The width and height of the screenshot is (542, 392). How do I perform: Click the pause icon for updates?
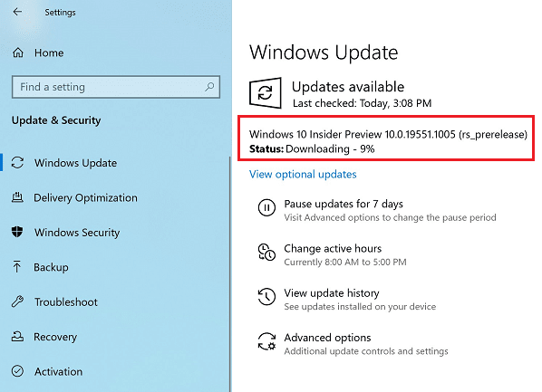click(x=266, y=207)
